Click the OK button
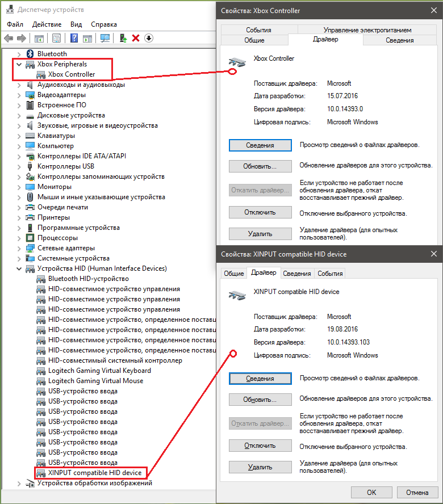 coord(371,493)
